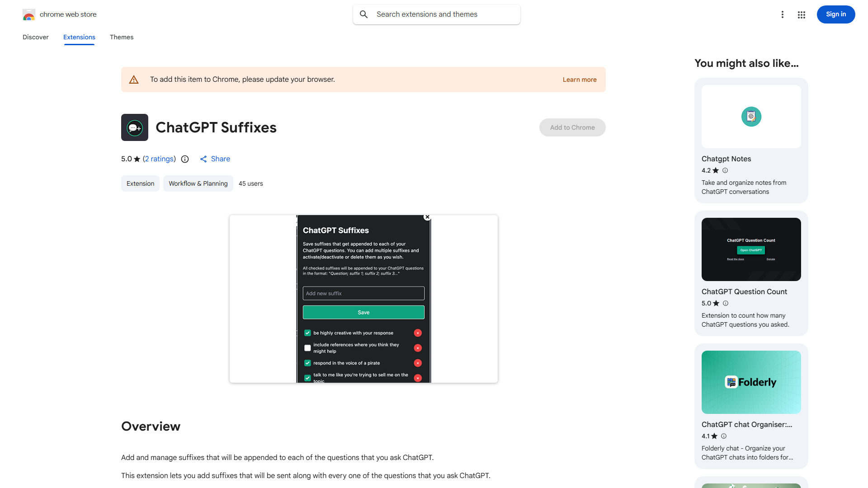Click the ChatGPT Question Count rating info icon

point(726,303)
